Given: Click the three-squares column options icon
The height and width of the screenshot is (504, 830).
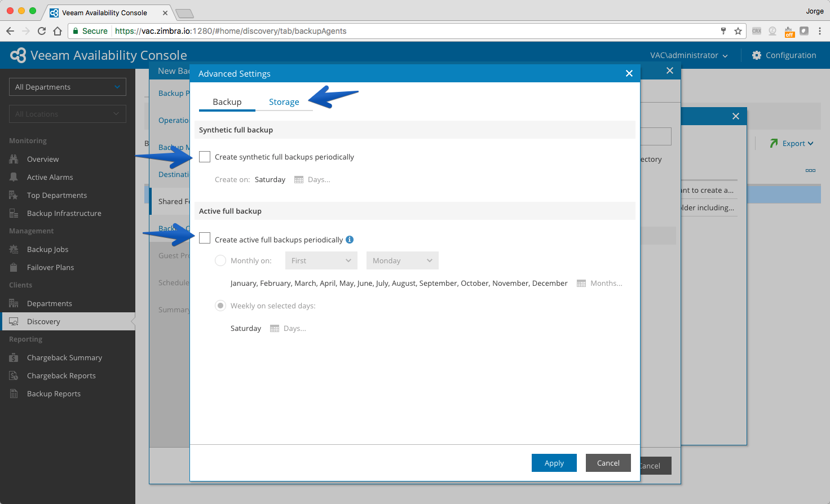Looking at the screenshot, I should (x=810, y=170).
